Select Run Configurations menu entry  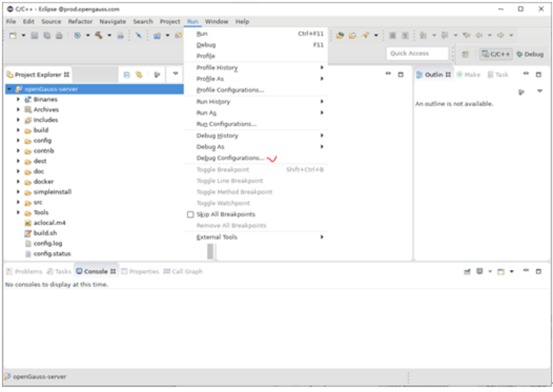pos(226,124)
